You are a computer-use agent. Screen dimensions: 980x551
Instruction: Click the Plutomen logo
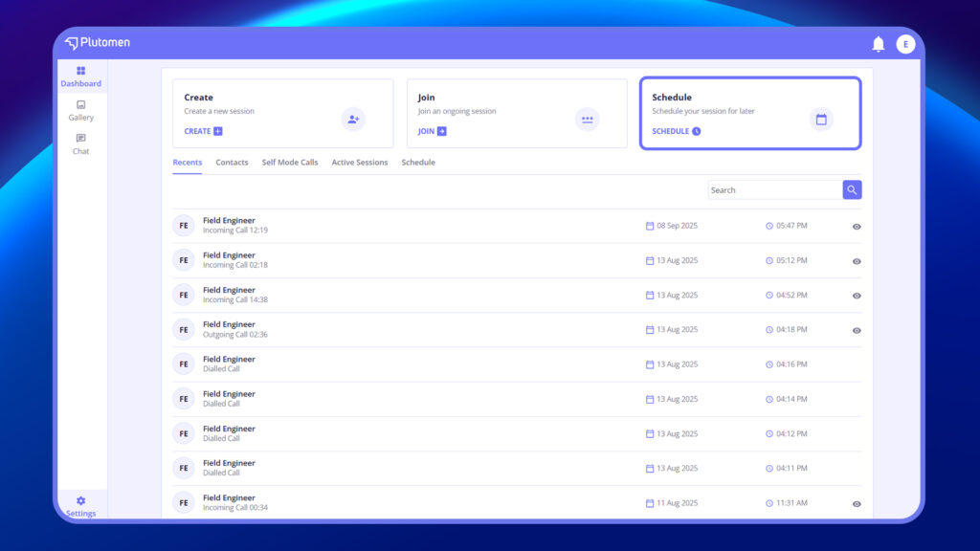[98, 42]
